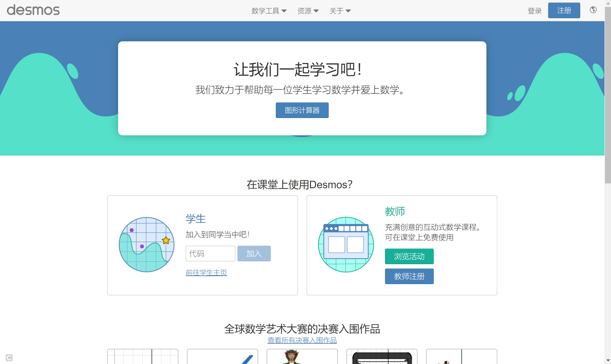Open the language globe icon
The width and height of the screenshot is (611, 364).
pyautogui.click(x=593, y=10)
